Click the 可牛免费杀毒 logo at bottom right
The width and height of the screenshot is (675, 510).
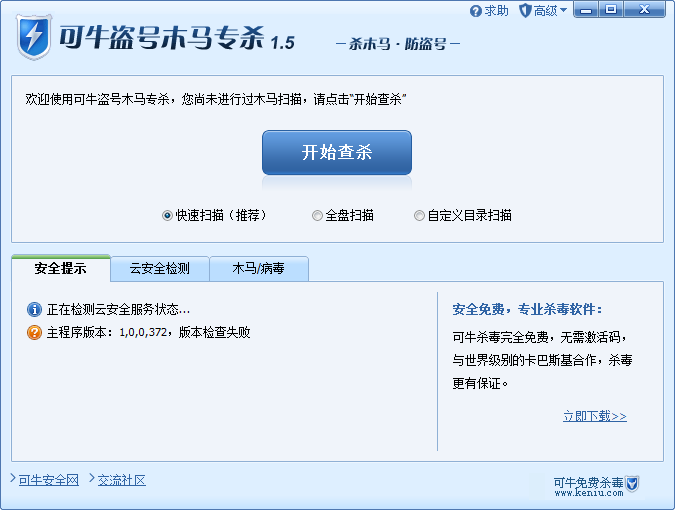click(597, 486)
